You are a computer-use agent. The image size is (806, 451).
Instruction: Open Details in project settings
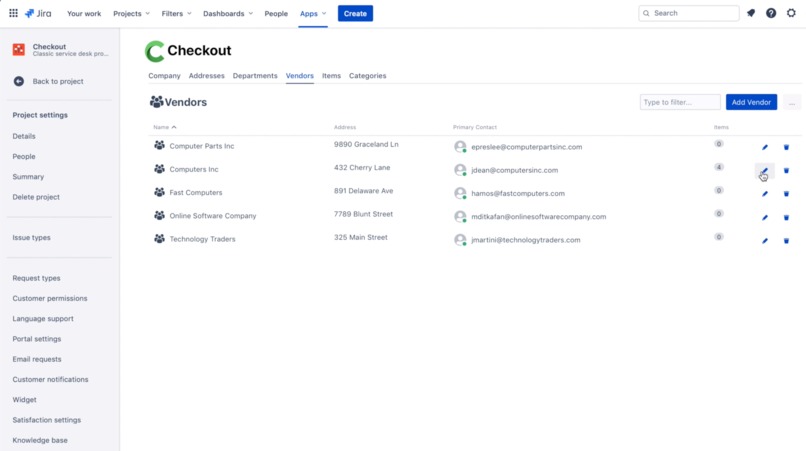[x=24, y=136]
